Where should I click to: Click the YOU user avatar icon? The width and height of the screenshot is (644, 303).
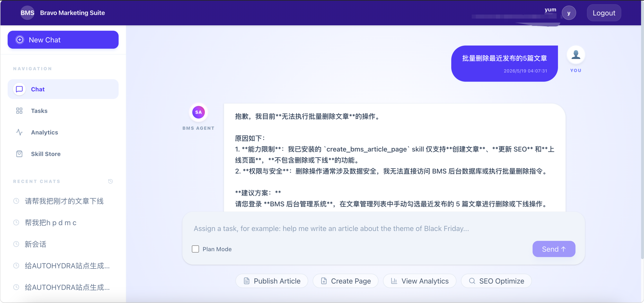576,55
